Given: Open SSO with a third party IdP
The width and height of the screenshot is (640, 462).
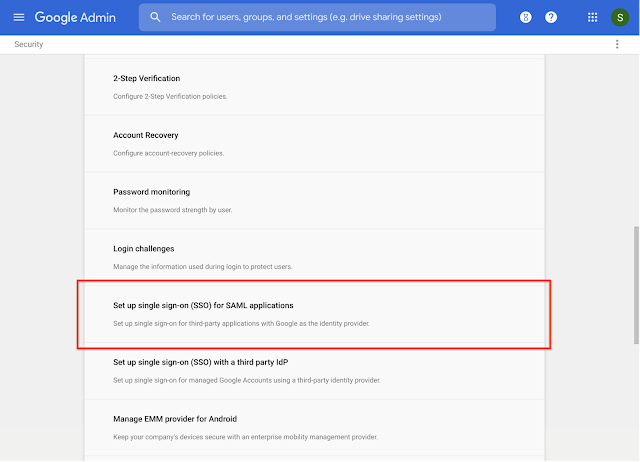Looking at the screenshot, I should pos(314,371).
